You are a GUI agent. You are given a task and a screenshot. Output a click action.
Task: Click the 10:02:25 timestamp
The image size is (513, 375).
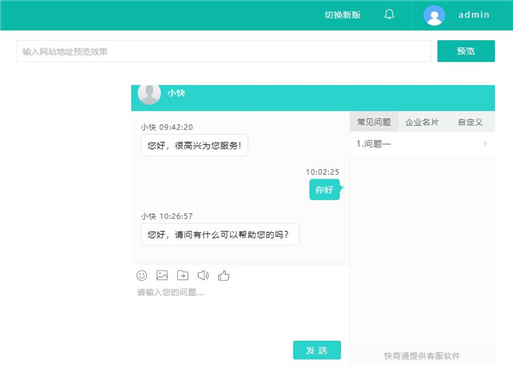pos(323,172)
